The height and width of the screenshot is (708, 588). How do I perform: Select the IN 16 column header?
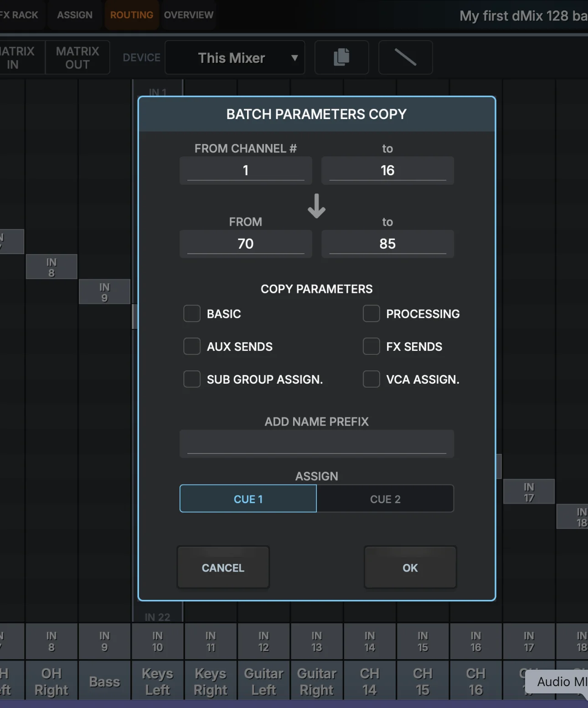(x=476, y=641)
